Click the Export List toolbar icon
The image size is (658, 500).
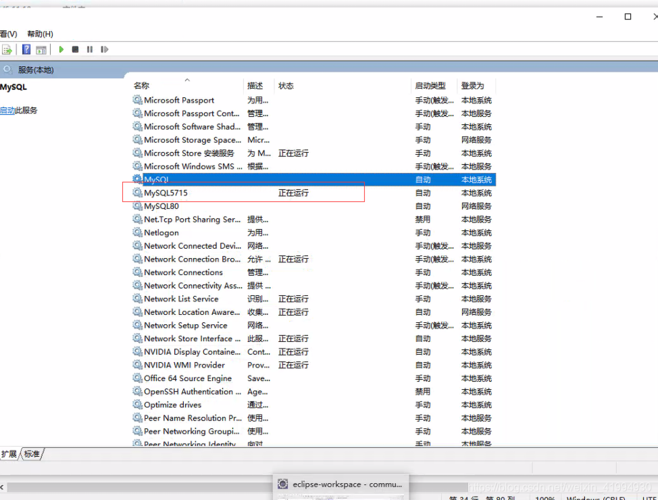coord(7,50)
